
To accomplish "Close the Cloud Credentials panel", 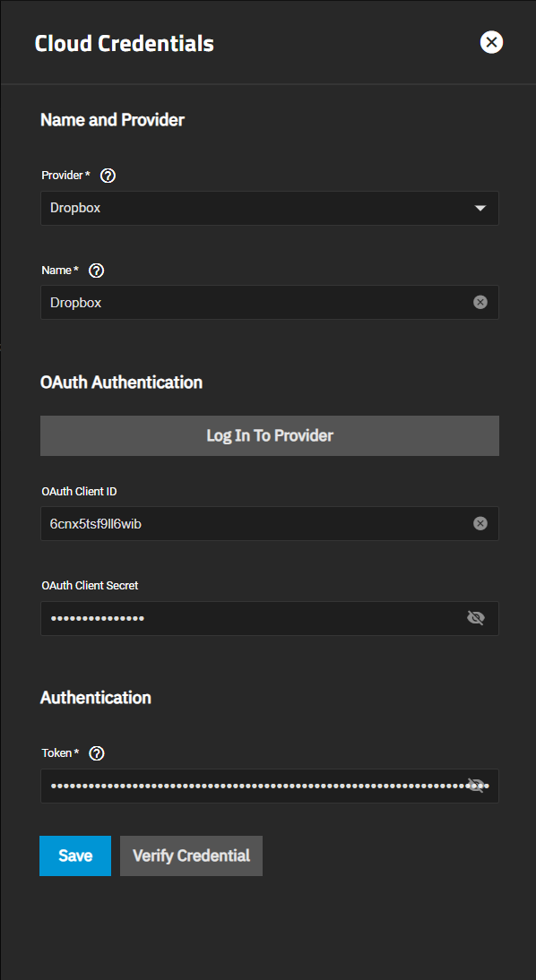I will tap(491, 42).
